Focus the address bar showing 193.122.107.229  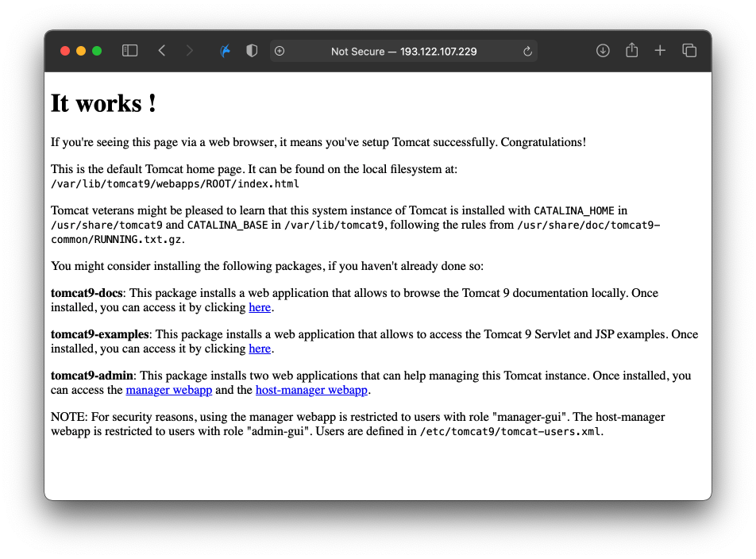click(403, 51)
